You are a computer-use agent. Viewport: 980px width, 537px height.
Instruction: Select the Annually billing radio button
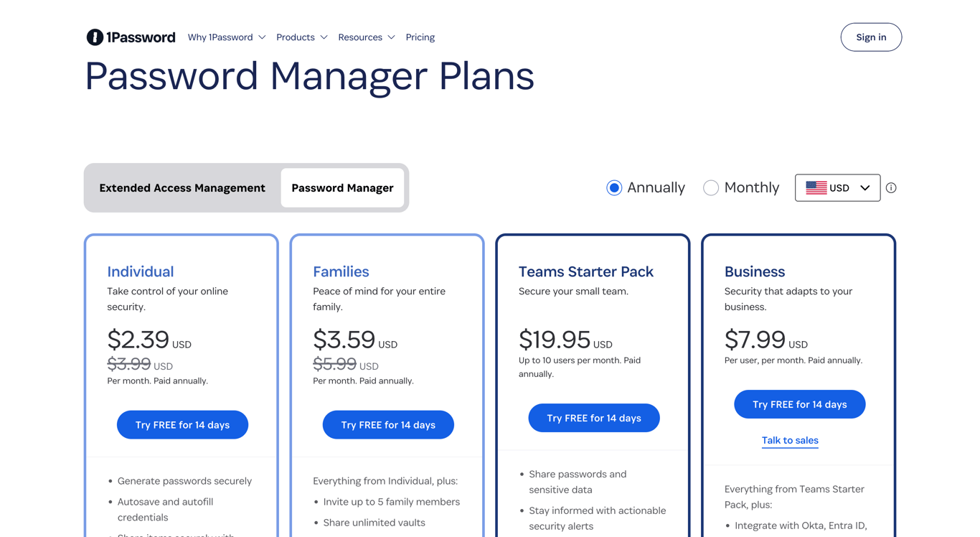pos(613,187)
